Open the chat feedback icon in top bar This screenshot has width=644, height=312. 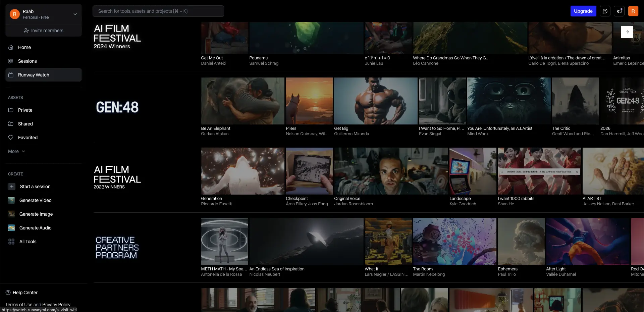(605, 11)
